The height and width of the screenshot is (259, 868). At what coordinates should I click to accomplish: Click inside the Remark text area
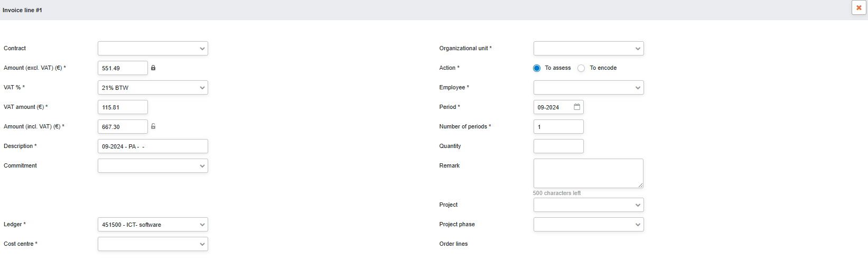pyautogui.click(x=589, y=173)
